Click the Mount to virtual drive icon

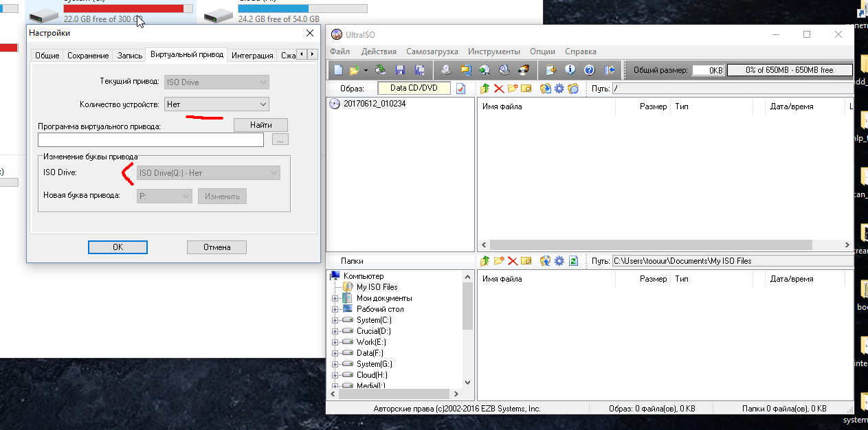coord(504,70)
